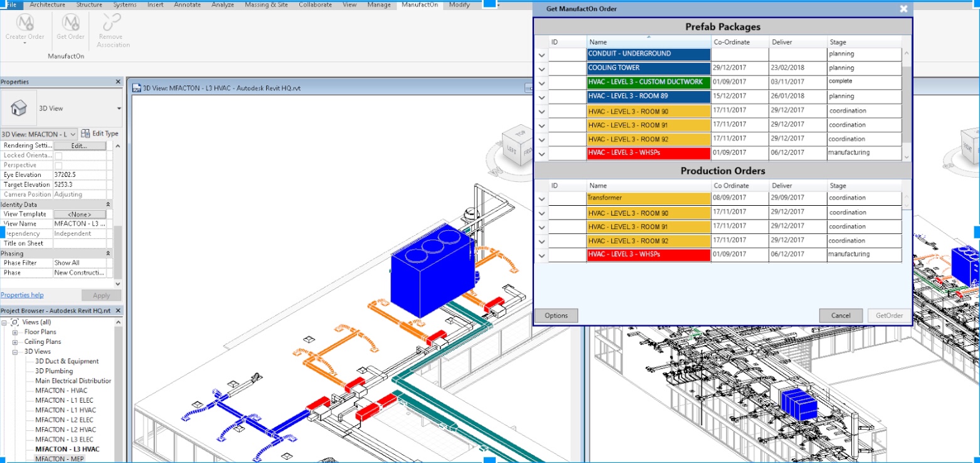Click the Prefab Packages list scrollbar
This screenshot has width=980, height=463.
click(907, 105)
